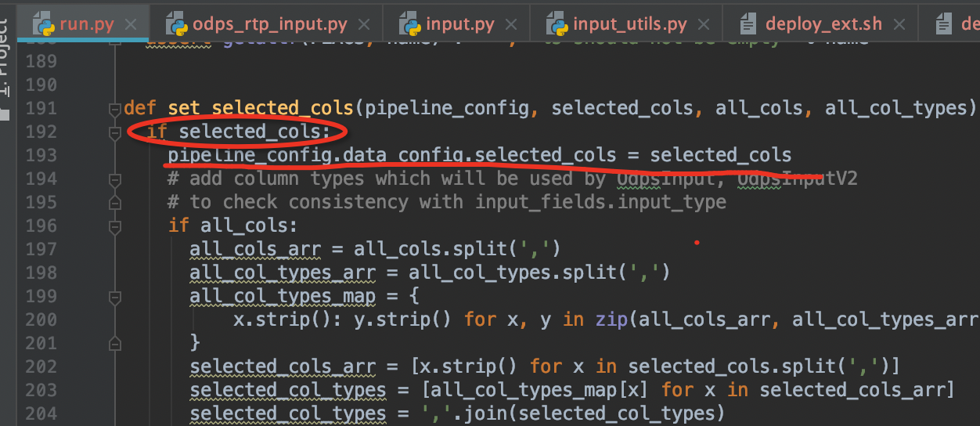Image resolution: width=980 pixels, height=426 pixels.
Task: Click line number 203 in the gutter
Action: click(41, 390)
